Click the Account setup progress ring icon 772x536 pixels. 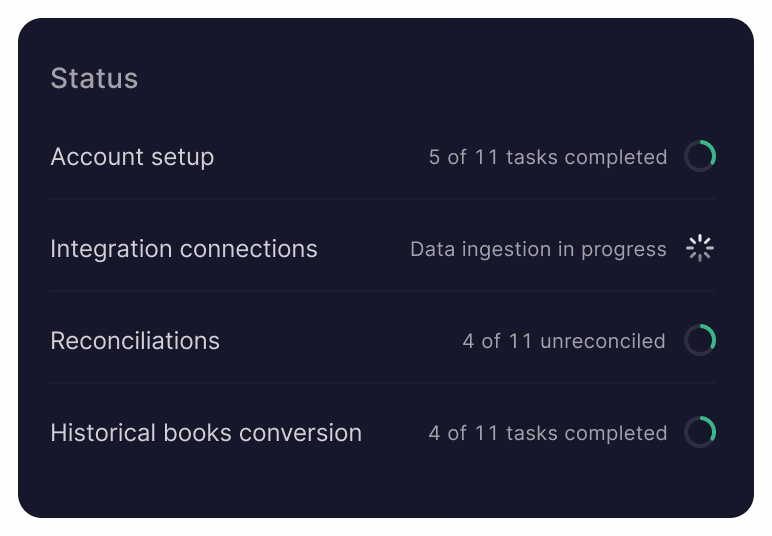[700, 157]
